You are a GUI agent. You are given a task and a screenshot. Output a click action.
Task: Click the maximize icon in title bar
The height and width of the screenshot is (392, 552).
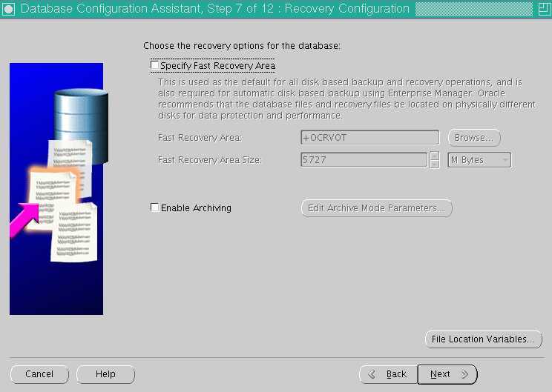point(545,9)
